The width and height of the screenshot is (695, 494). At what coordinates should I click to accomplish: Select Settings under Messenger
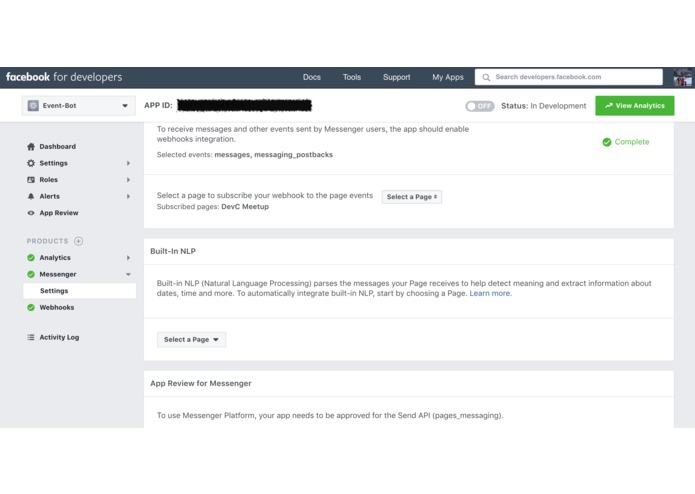pyautogui.click(x=79, y=291)
